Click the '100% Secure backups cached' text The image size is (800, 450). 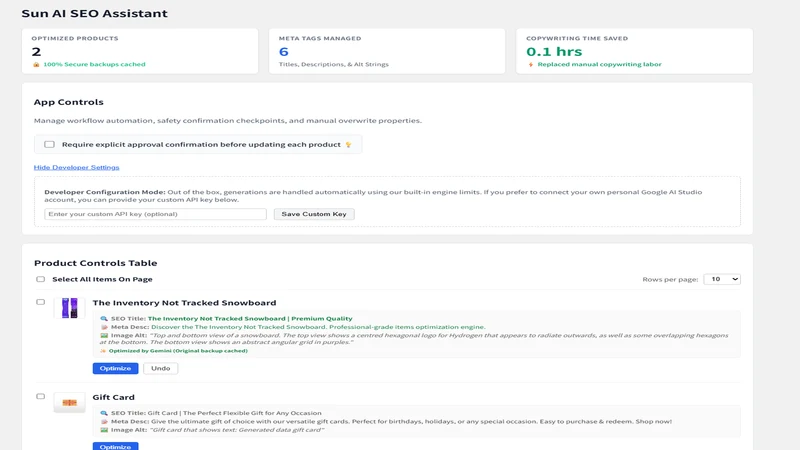tap(94, 64)
